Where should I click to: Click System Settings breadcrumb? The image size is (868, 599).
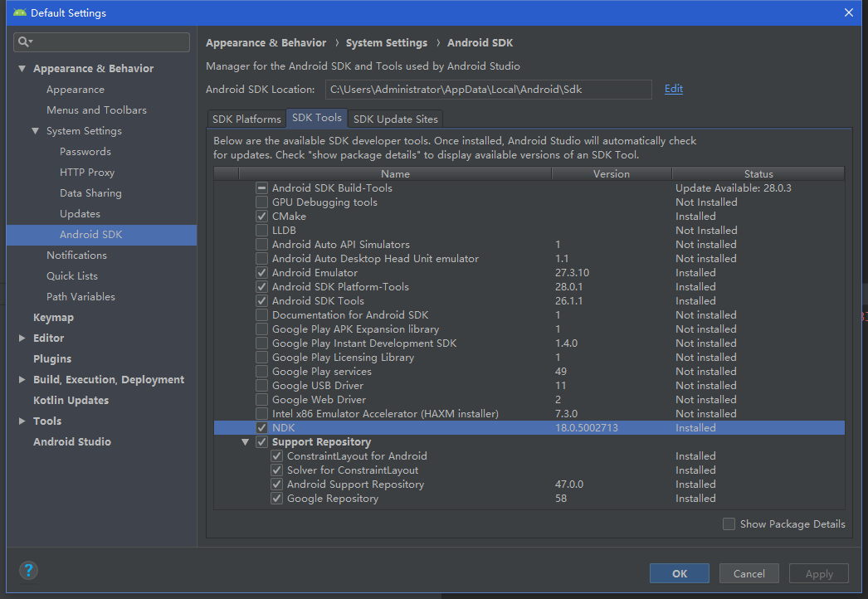coord(387,42)
